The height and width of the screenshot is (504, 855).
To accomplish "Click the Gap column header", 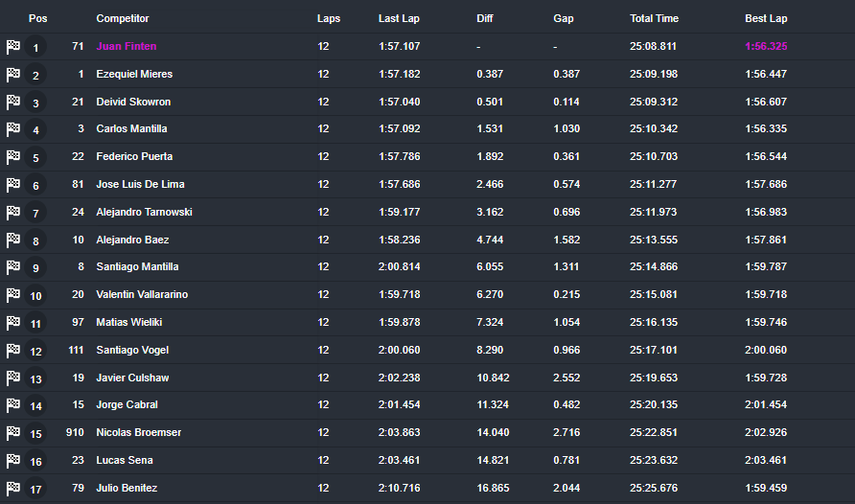I will tap(563, 18).
